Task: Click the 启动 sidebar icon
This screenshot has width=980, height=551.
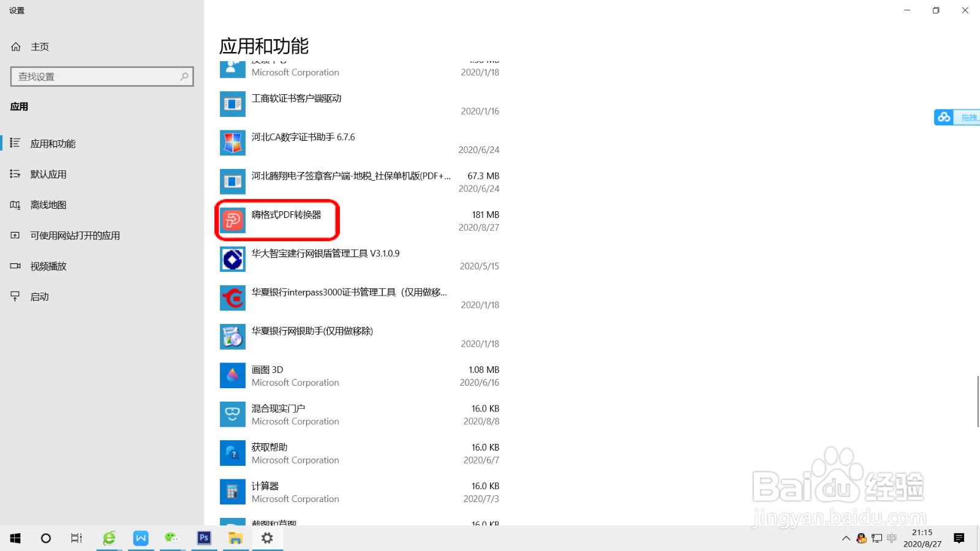Action: click(15, 296)
